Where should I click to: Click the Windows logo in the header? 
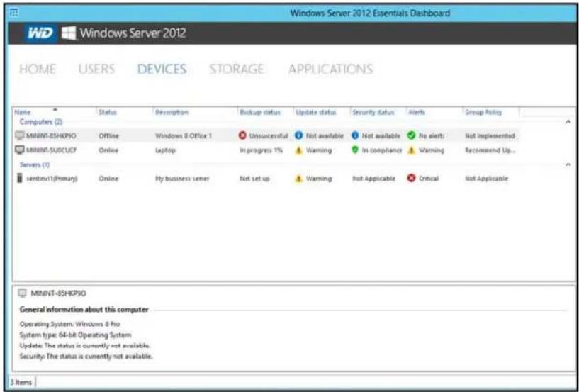(68, 33)
